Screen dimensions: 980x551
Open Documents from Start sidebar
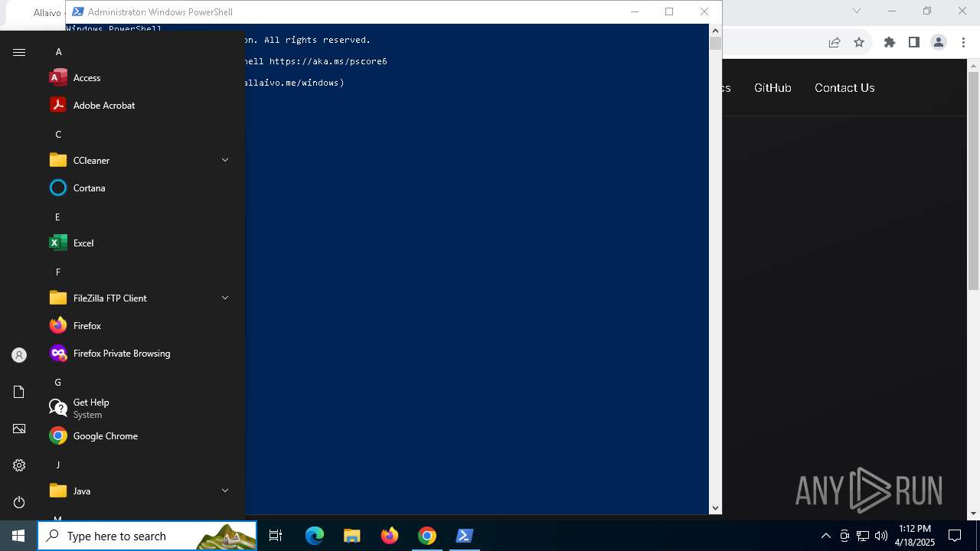pos(19,392)
